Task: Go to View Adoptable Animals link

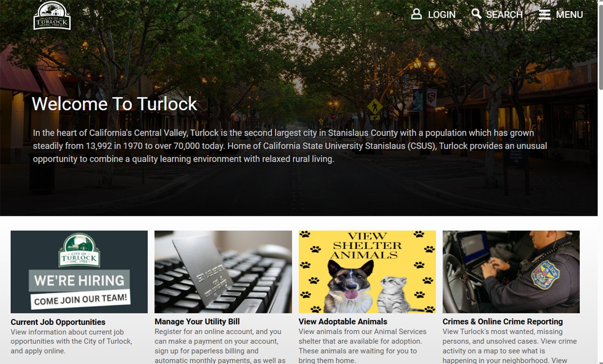Action: (343, 322)
